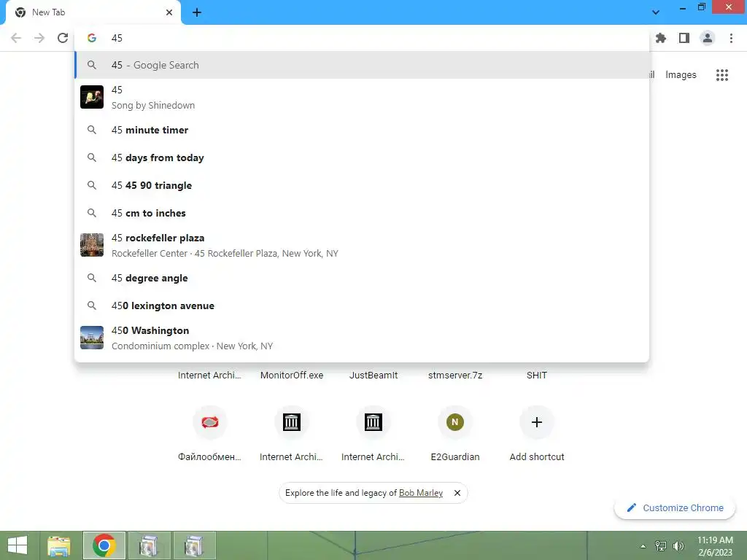Open the SHIT shortcut label
The height and width of the screenshot is (560, 747).
pos(537,376)
